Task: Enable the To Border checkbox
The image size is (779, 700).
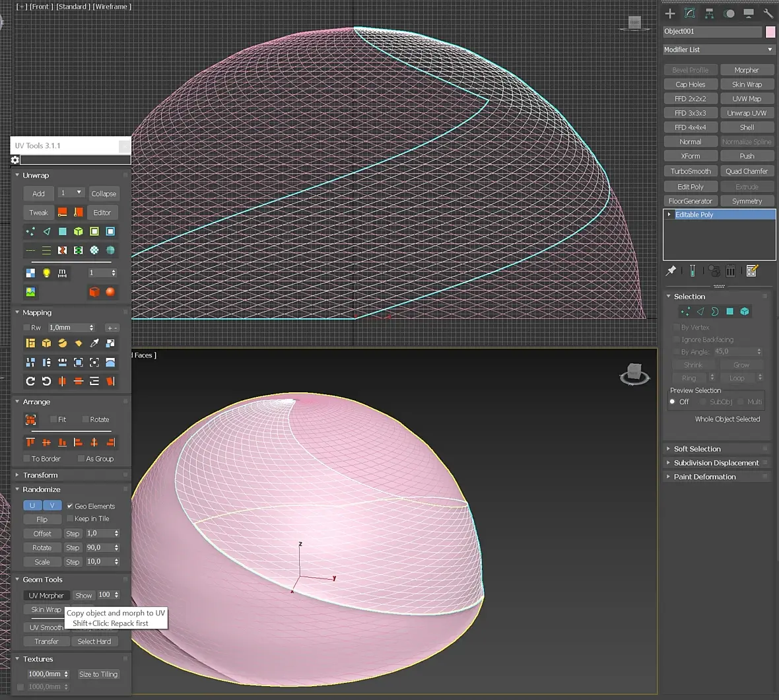Action: [x=27, y=459]
